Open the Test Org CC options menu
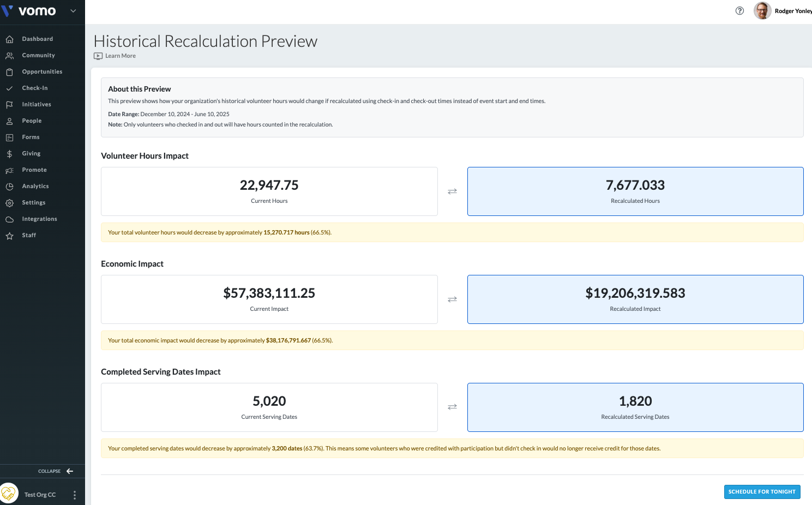 pos(75,495)
